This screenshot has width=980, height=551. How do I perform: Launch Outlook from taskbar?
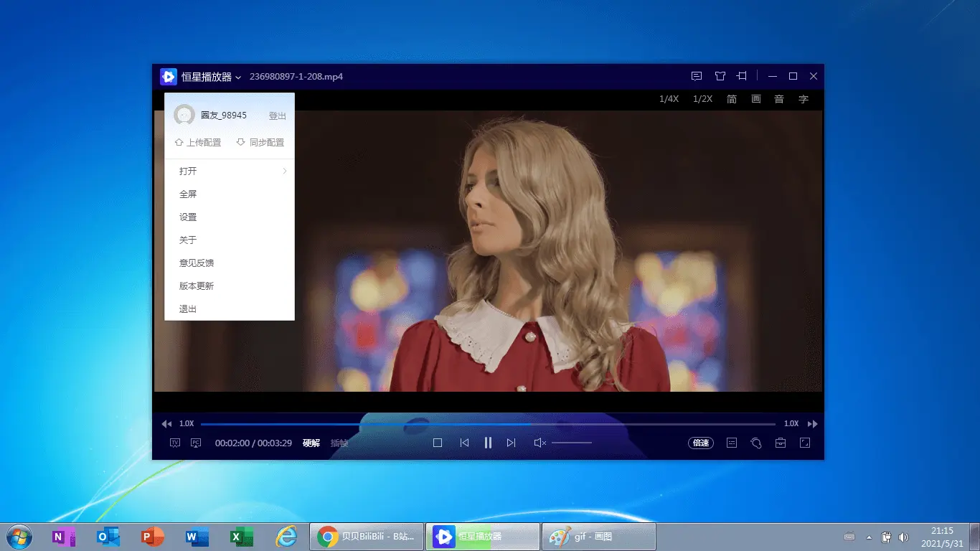click(x=108, y=537)
